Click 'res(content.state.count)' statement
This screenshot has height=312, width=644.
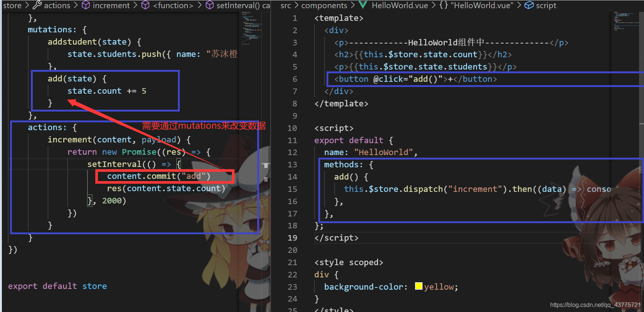(166, 188)
